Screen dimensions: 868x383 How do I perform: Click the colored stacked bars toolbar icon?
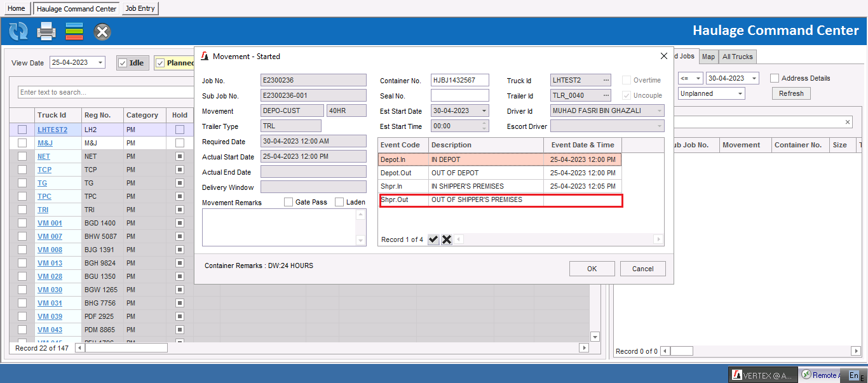[x=74, y=31]
